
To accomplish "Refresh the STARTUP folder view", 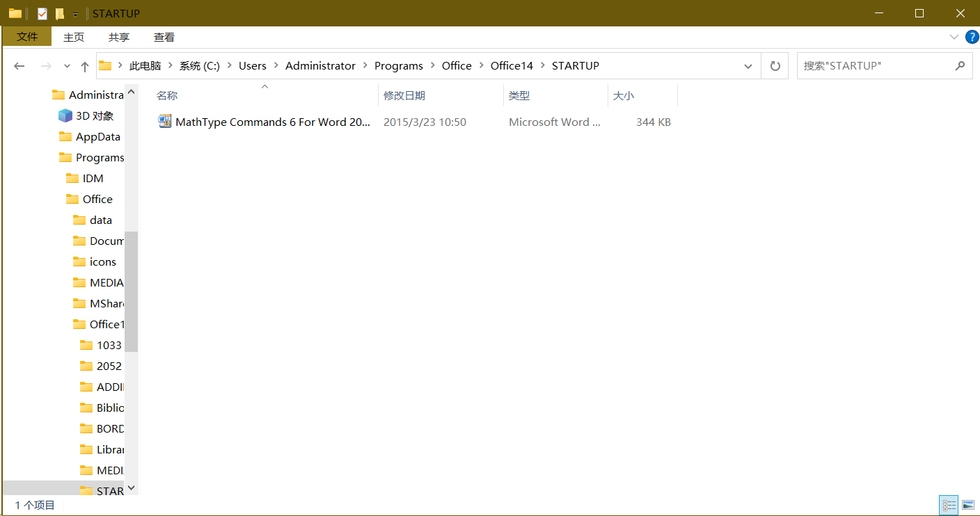I will [775, 66].
